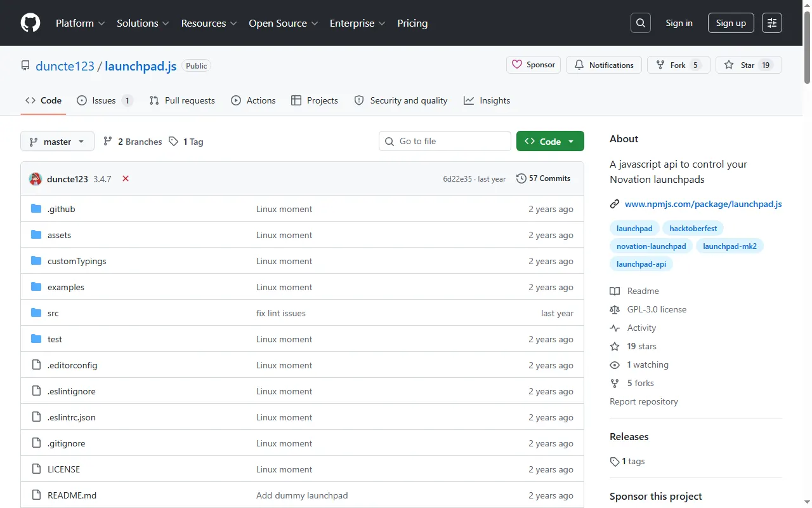Image resolution: width=812 pixels, height=508 pixels.
Task: Open the .gitignore file
Action: tap(66, 443)
